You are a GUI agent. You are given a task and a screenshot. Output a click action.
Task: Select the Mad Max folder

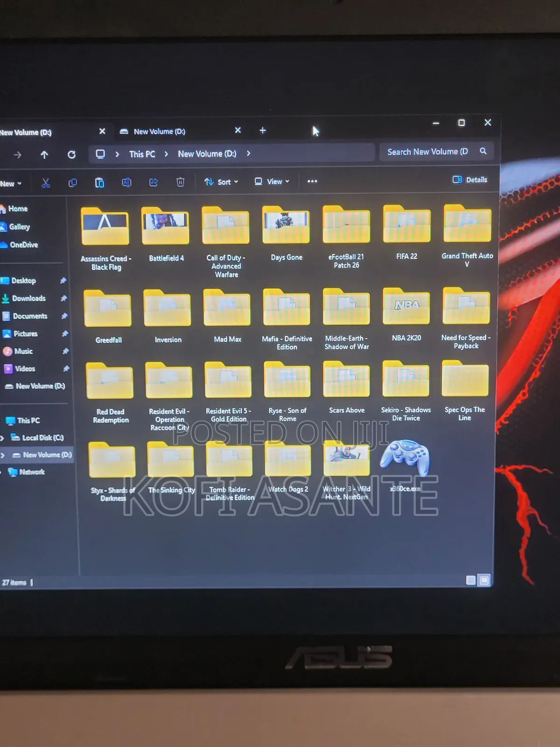click(x=227, y=316)
